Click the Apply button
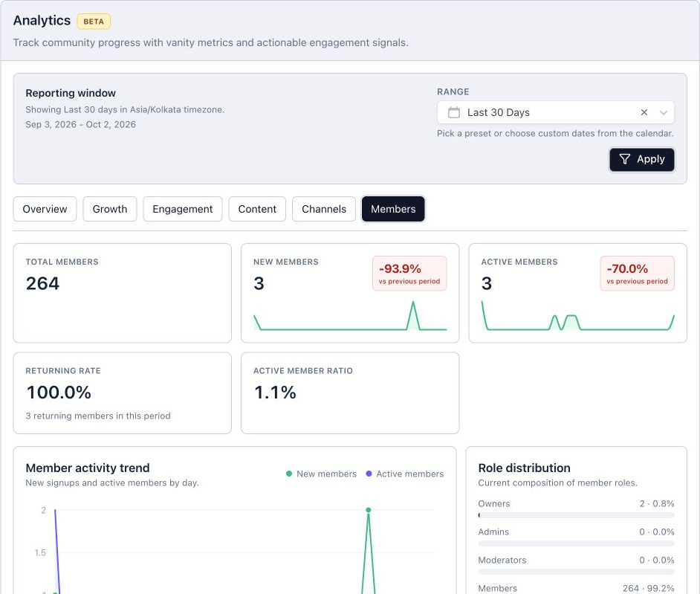 click(642, 159)
